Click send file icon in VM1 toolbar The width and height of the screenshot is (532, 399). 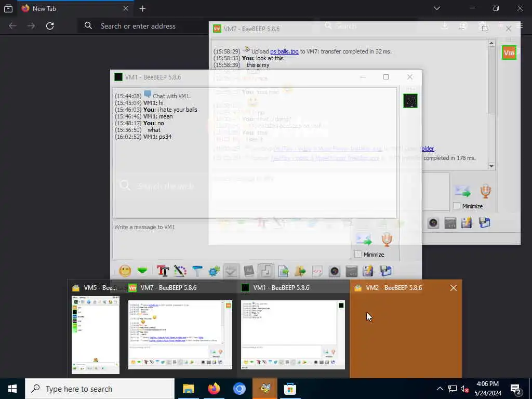point(283,271)
